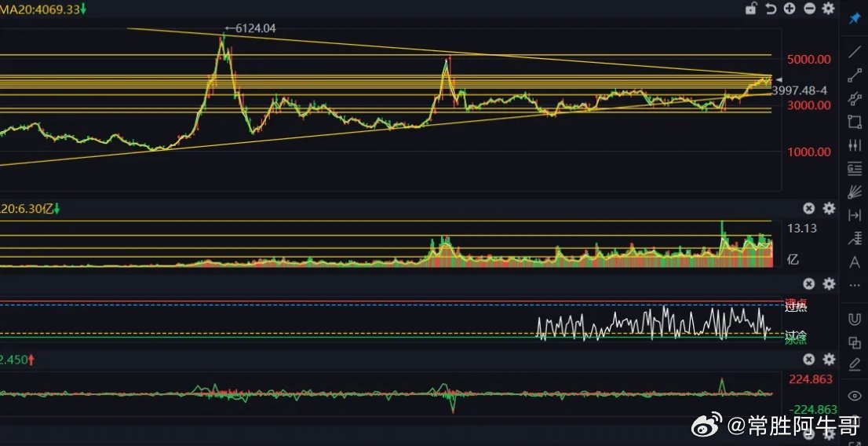Undo the last chart action

click(770, 9)
